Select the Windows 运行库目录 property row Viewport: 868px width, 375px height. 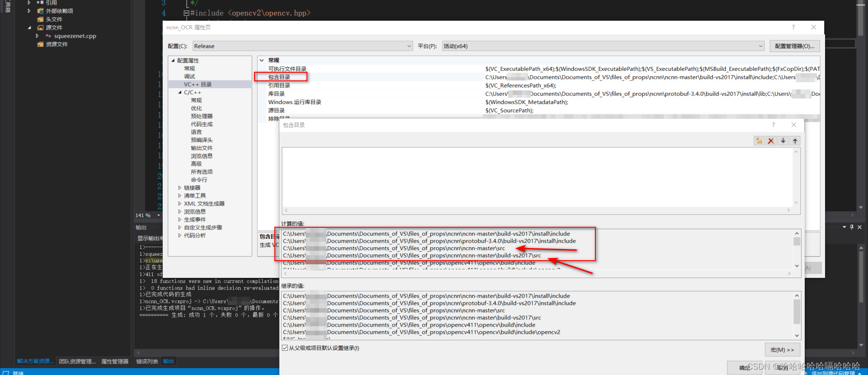tap(539, 102)
